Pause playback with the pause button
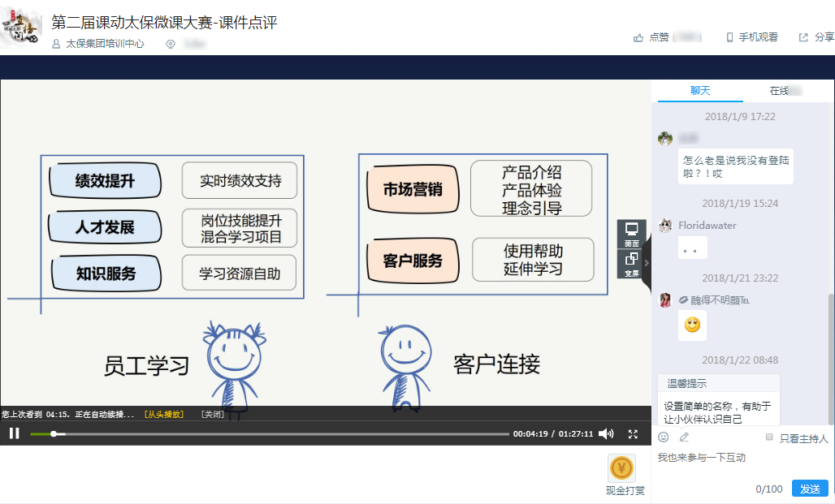The width and height of the screenshot is (835, 504). [x=13, y=434]
